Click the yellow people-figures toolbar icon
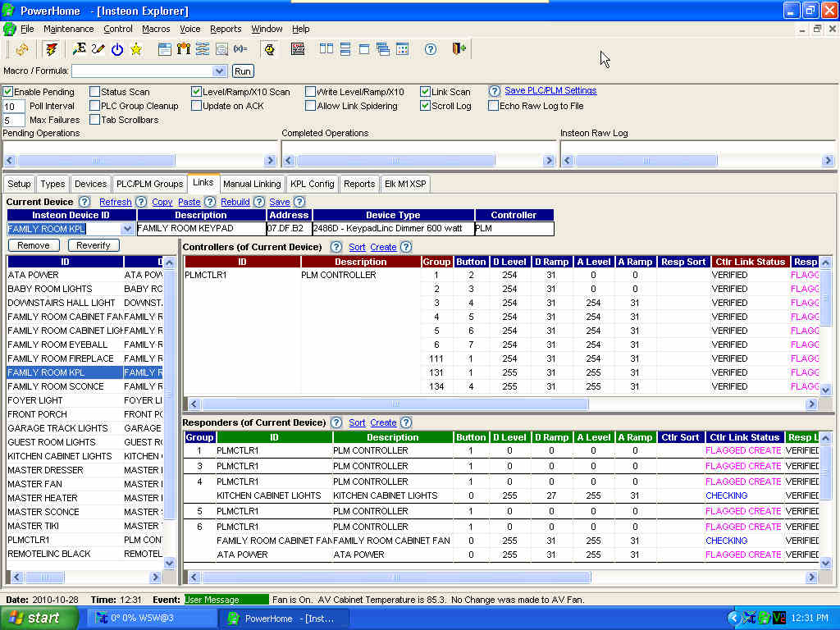Screen dimensions: 840x630 [x=184, y=49]
